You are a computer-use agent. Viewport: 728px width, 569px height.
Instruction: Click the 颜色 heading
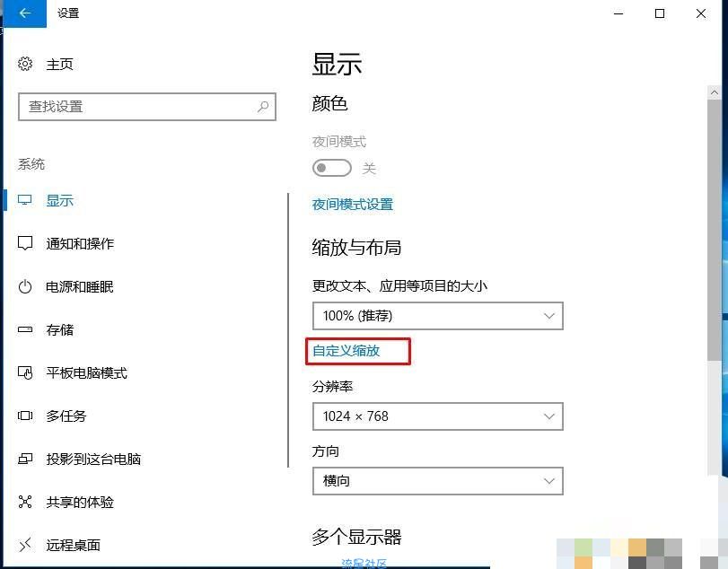[x=329, y=103]
